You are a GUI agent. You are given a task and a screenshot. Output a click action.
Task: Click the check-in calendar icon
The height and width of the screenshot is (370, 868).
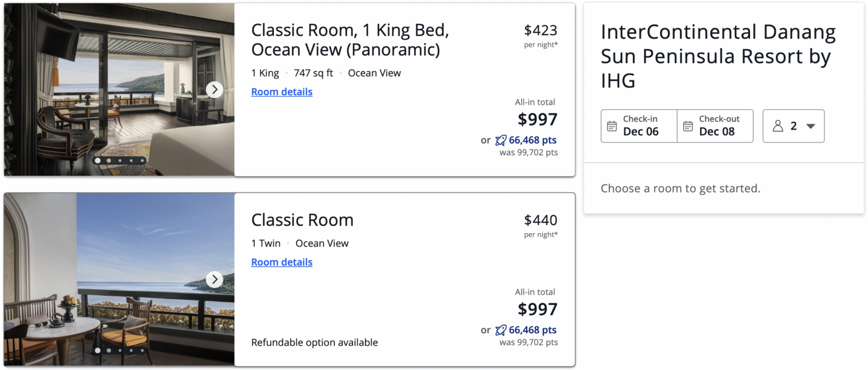click(611, 126)
